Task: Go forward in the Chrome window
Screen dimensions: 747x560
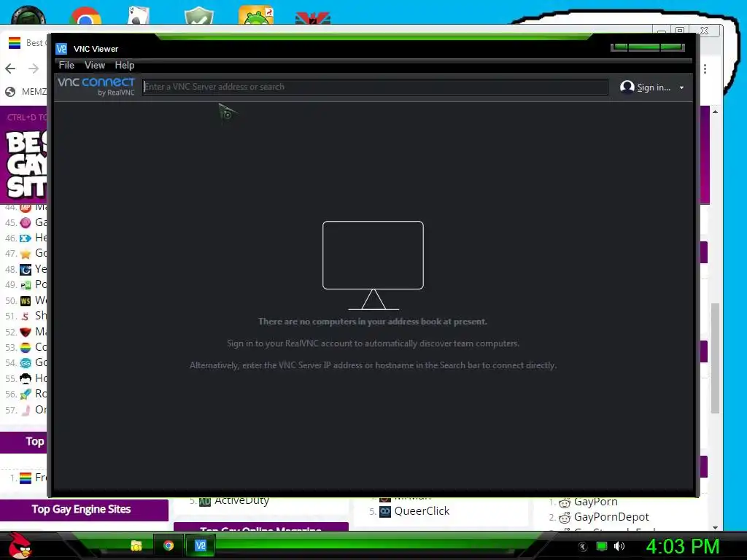Action: [x=34, y=69]
